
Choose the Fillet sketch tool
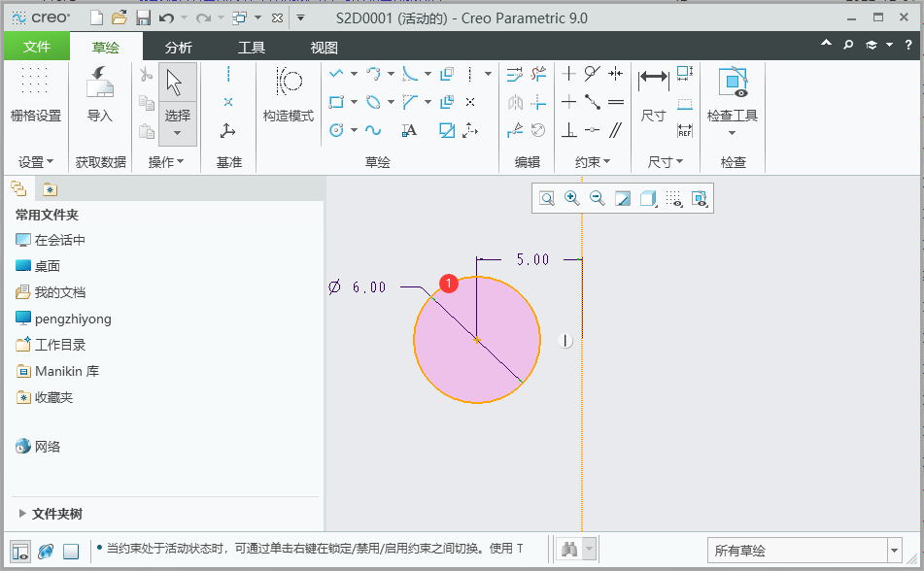point(410,74)
